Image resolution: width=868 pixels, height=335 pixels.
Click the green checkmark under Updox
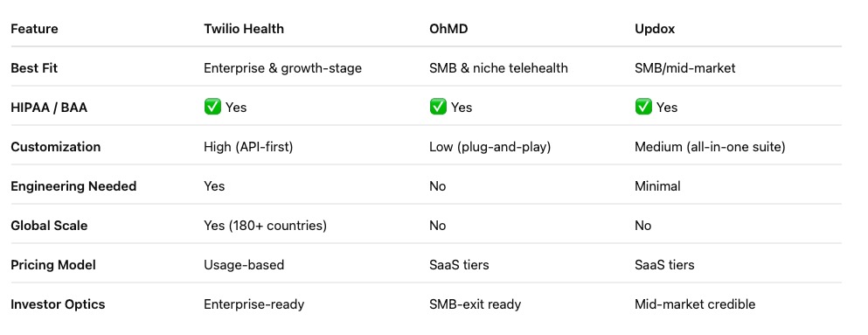(x=643, y=107)
